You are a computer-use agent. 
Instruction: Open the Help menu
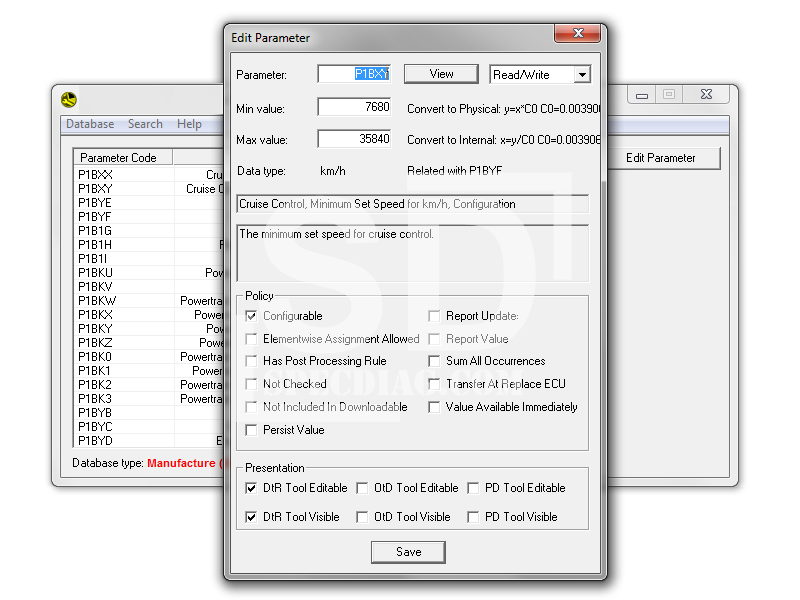[x=189, y=124]
